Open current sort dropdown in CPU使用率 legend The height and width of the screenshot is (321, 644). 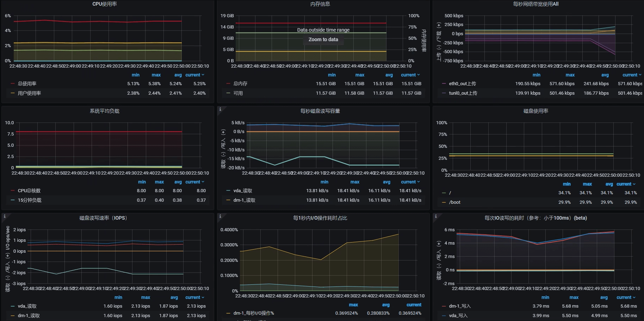click(x=195, y=75)
